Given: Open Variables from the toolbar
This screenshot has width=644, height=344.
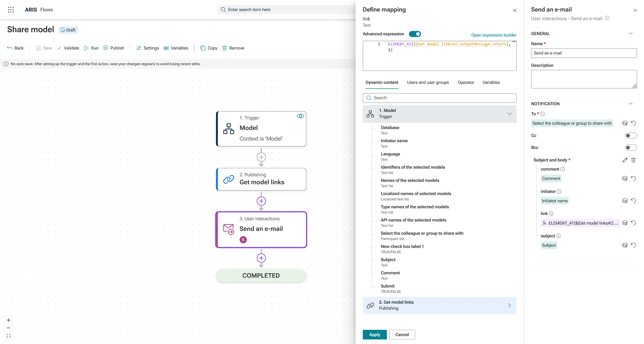Looking at the screenshot, I should pyautogui.click(x=176, y=48).
